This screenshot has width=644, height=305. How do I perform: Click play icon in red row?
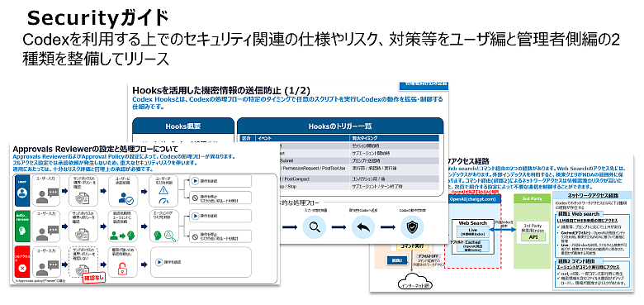tap(159, 261)
